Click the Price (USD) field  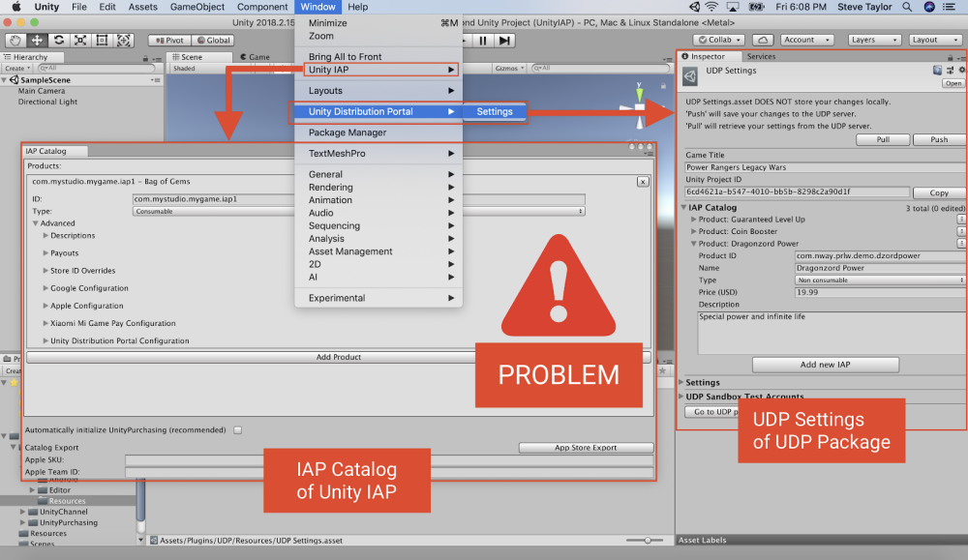click(x=880, y=292)
